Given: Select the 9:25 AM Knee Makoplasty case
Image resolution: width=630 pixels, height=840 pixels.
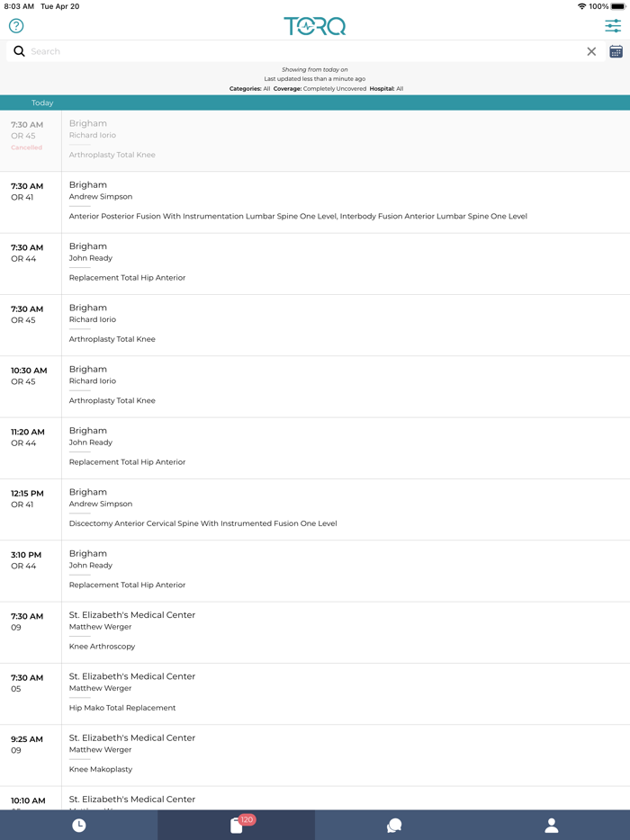Looking at the screenshot, I should (315, 755).
